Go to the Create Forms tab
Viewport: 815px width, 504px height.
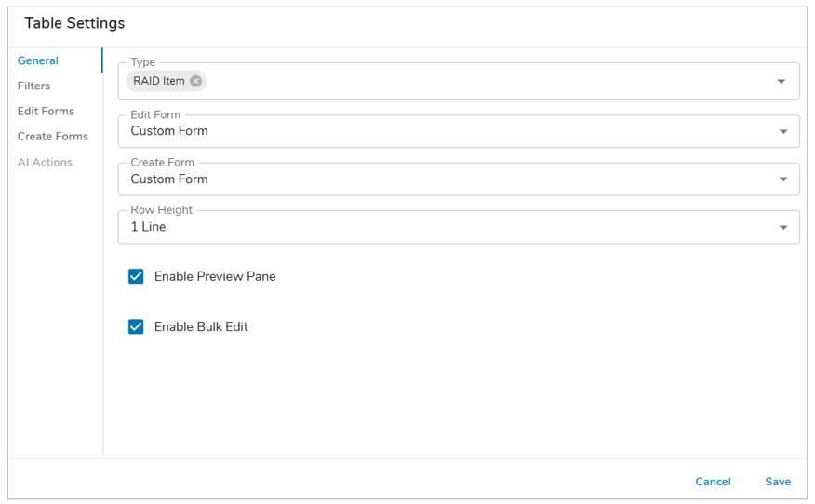tap(52, 137)
